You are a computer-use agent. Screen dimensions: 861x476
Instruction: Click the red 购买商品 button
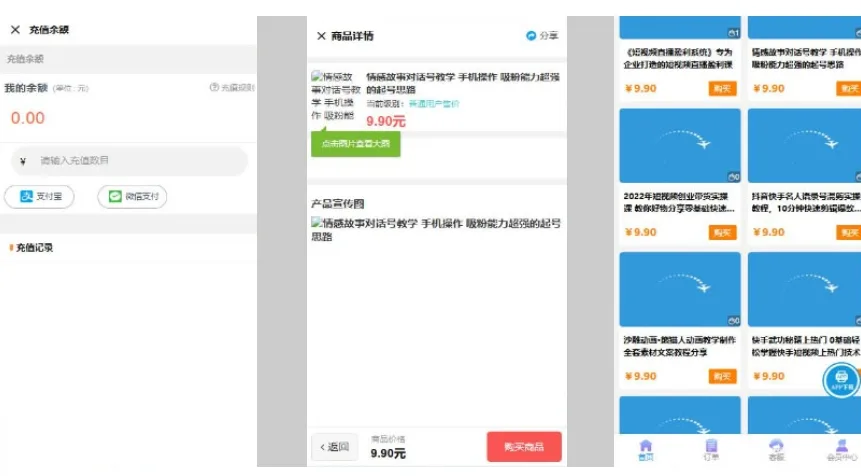coord(524,446)
